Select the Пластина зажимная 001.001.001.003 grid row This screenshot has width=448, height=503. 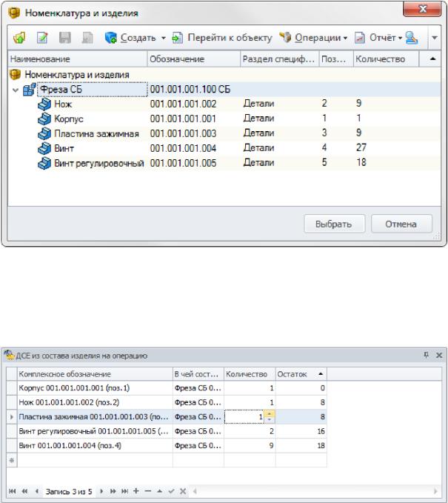(167, 417)
